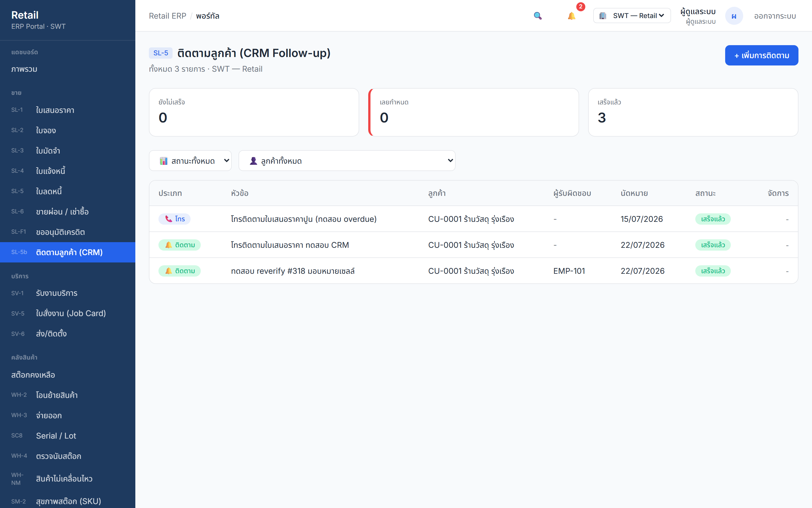
Task: Open SC8 Serial / Lot item
Action: (x=67, y=435)
